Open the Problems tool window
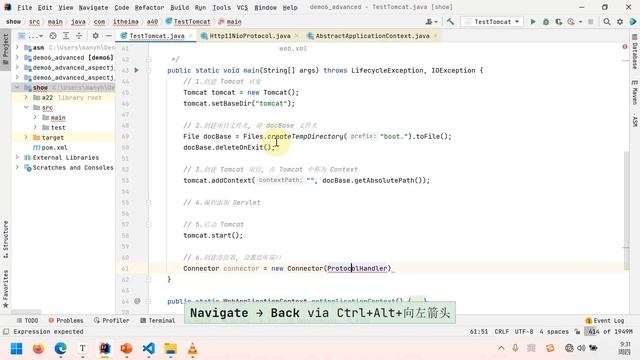This screenshot has width=640, height=360. [66, 321]
